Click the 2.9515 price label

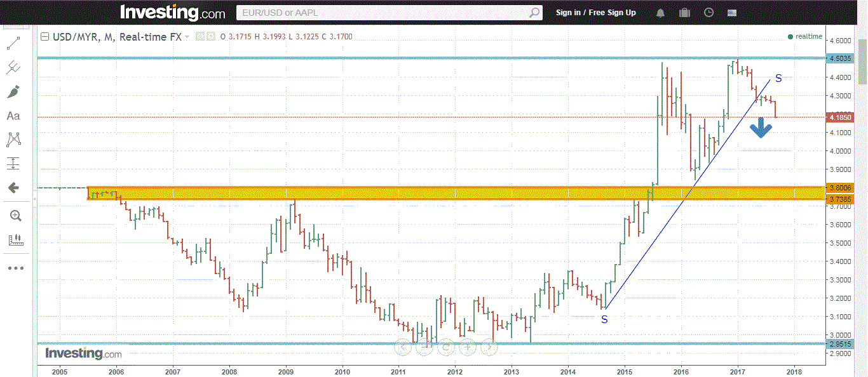click(x=840, y=344)
